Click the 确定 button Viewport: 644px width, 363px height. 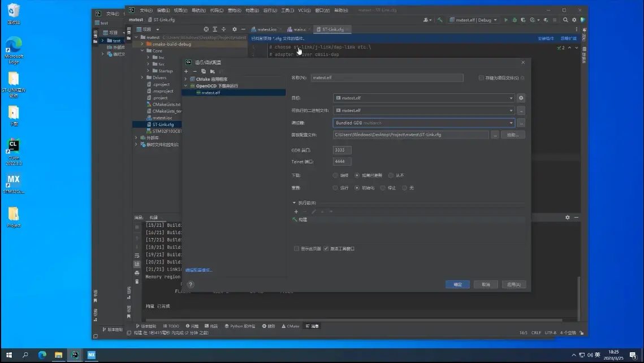pos(457,284)
